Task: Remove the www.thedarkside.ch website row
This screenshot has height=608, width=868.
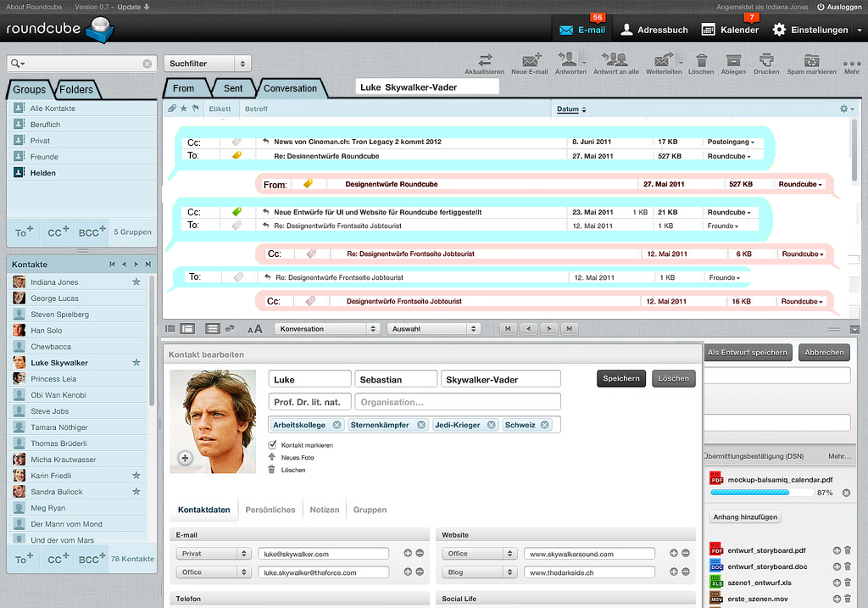Action: pyautogui.click(x=685, y=572)
